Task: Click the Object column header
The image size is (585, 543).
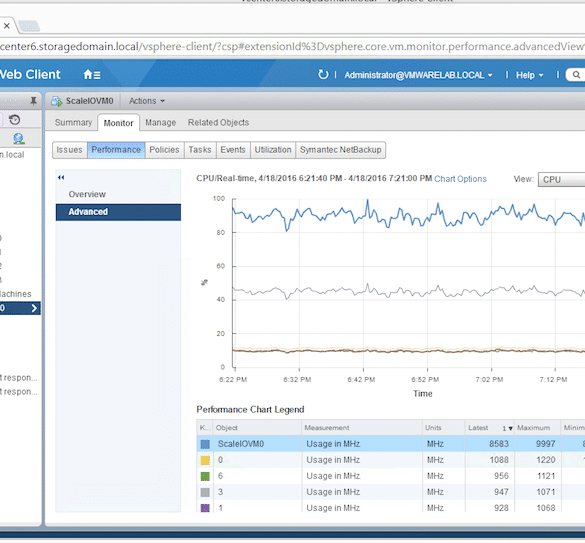Action: click(257, 428)
